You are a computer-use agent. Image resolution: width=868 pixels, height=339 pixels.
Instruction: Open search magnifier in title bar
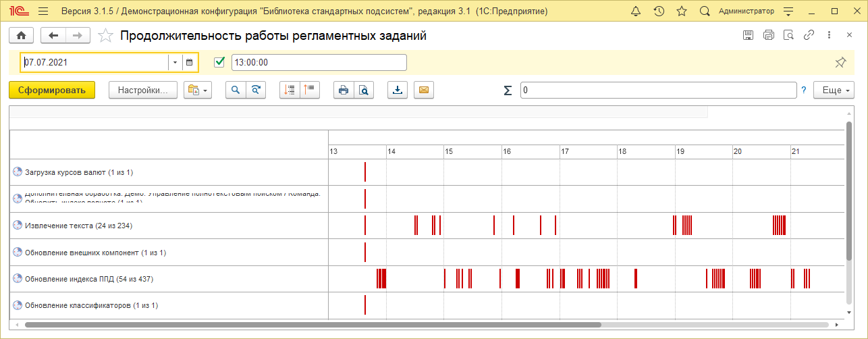pos(705,11)
